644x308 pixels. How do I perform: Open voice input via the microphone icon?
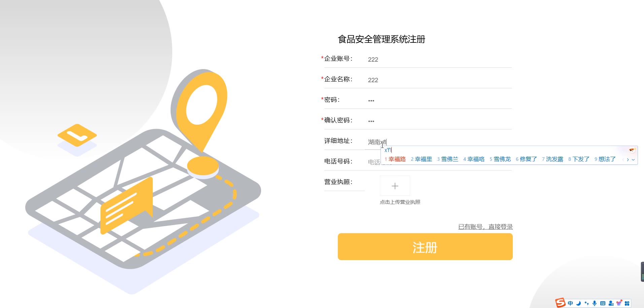coord(595,303)
